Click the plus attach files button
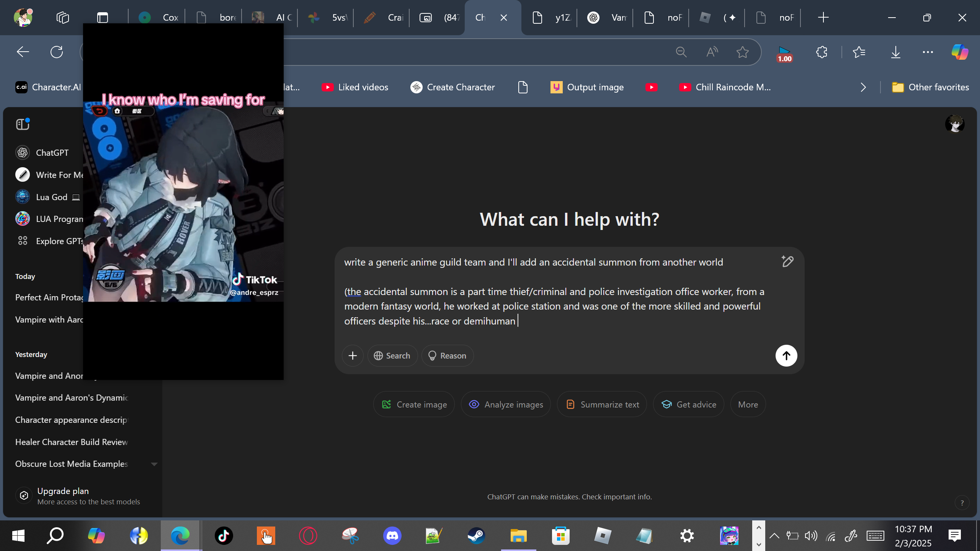 [x=353, y=356]
